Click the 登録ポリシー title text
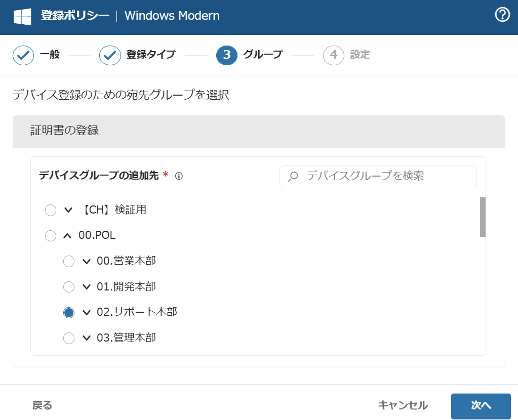Viewport: 518px width, 420px height. (x=75, y=16)
